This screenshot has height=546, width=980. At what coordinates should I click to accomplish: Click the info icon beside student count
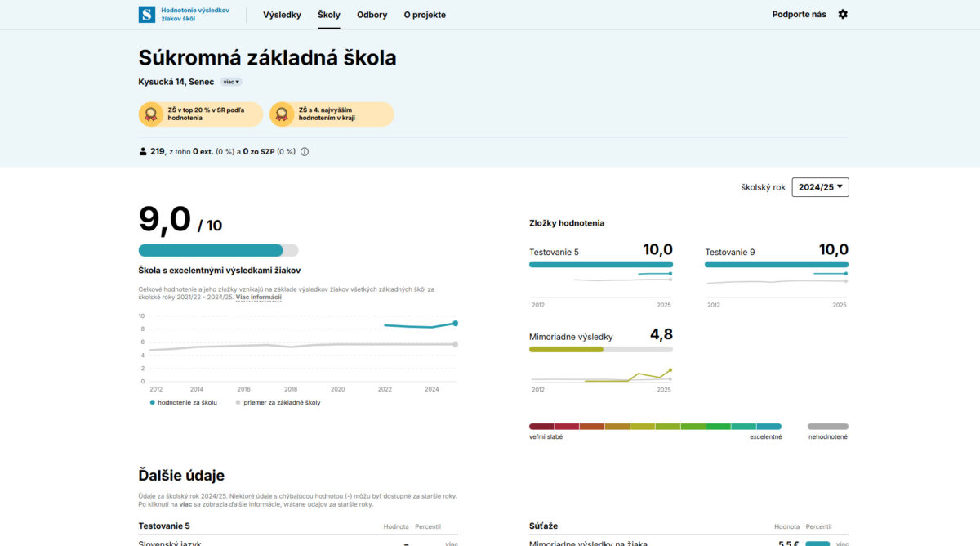[x=305, y=152]
